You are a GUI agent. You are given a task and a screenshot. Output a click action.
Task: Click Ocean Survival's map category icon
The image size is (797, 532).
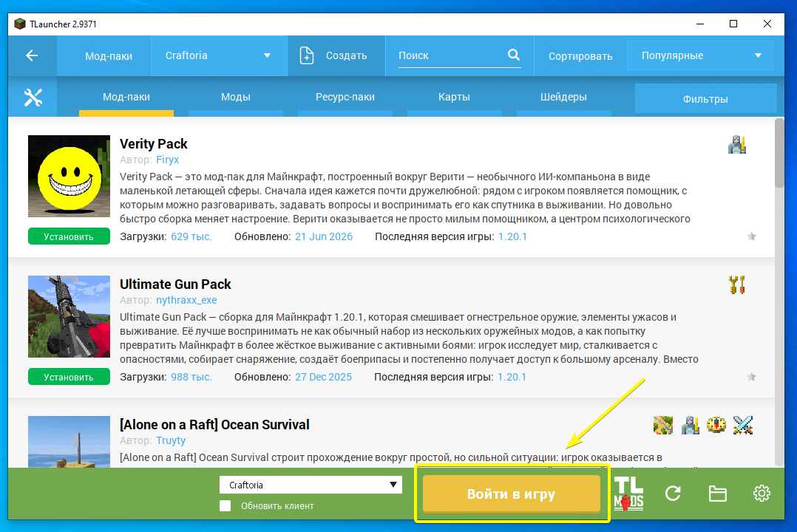point(662,425)
